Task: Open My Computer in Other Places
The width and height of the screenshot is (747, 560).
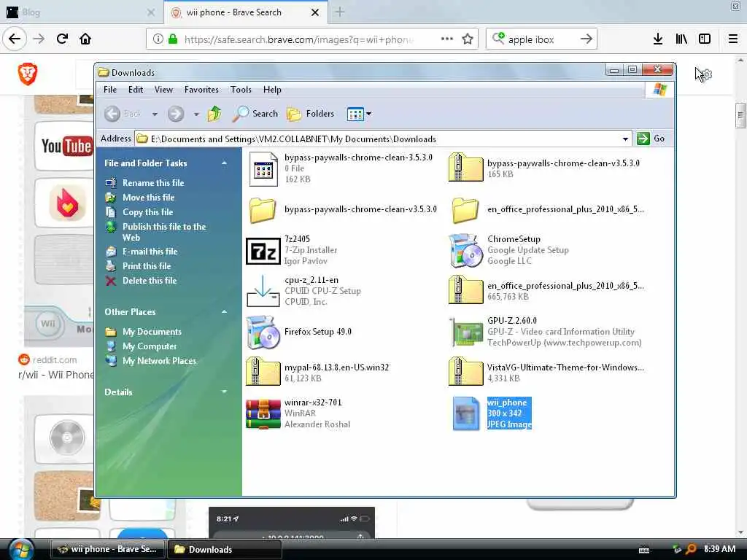Action: pyautogui.click(x=150, y=346)
